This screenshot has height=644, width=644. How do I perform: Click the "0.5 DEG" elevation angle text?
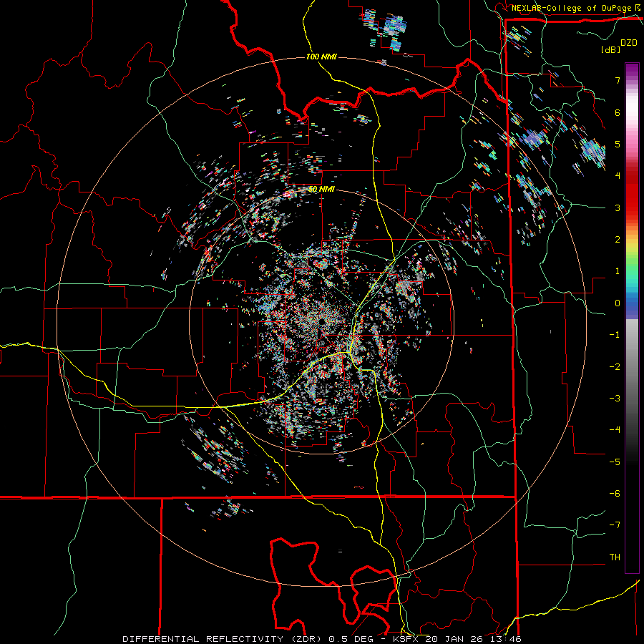coord(351,639)
